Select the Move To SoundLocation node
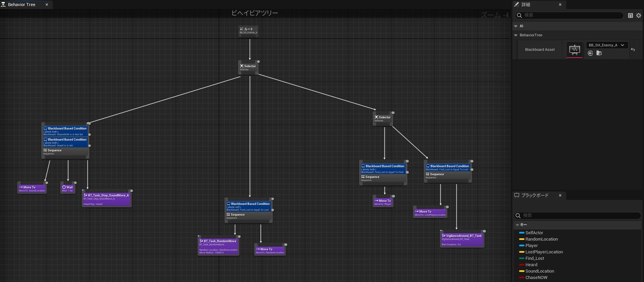Screen dimensions: 644x282 32,188
